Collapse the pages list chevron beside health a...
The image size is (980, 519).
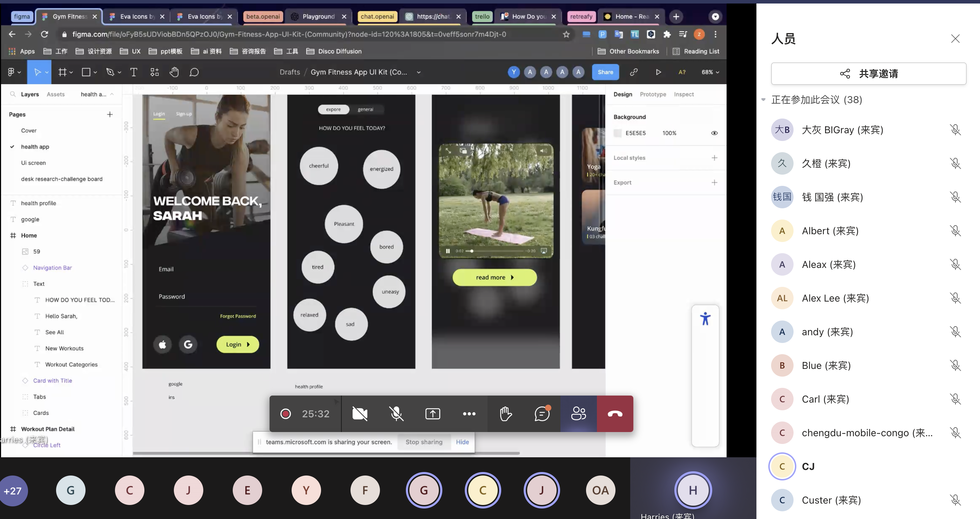click(x=112, y=94)
